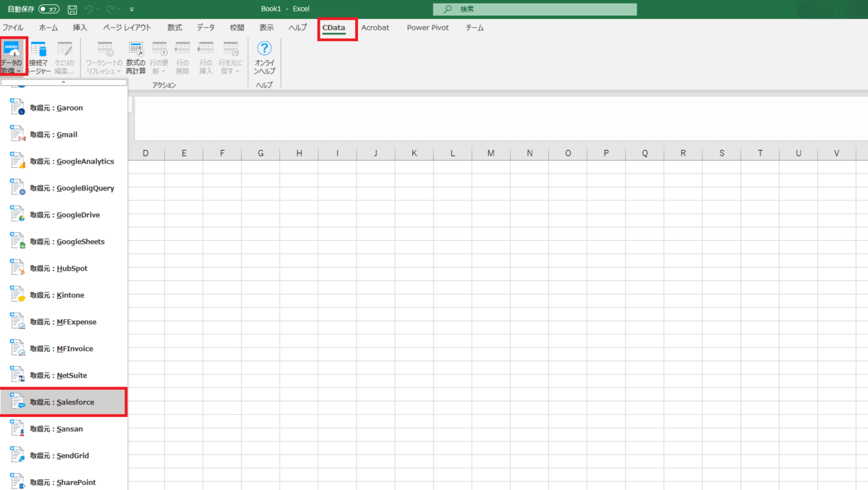
Task: Switch to the 挿入 (Insert) tab
Action: click(x=80, y=28)
